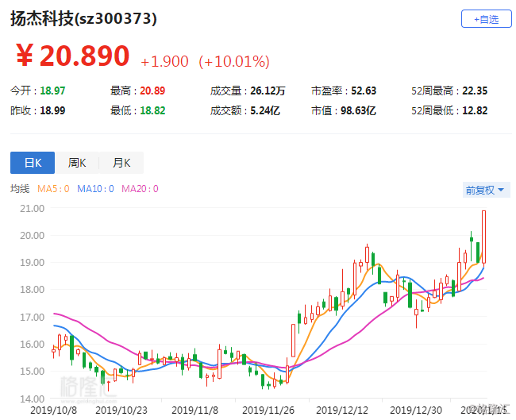
Task: Open the 前复权 adjustment dropdown
Action: (x=486, y=190)
